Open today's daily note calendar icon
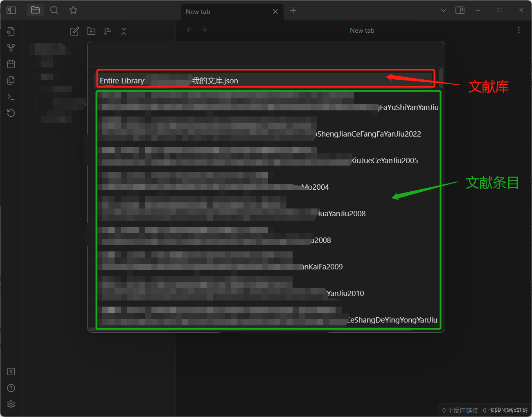Screen dimensions: 532x417 tap(11, 64)
